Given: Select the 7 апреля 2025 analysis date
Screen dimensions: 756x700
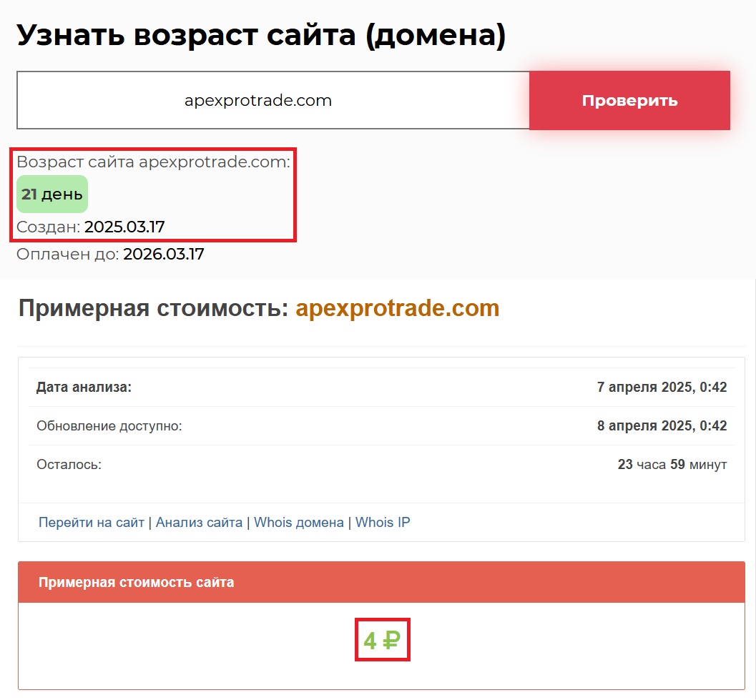Looking at the screenshot, I should (x=662, y=388).
